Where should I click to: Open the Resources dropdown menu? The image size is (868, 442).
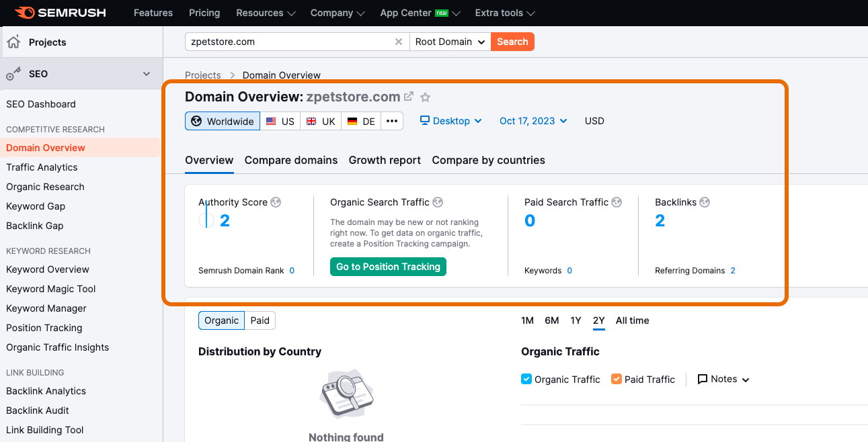(266, 13)
